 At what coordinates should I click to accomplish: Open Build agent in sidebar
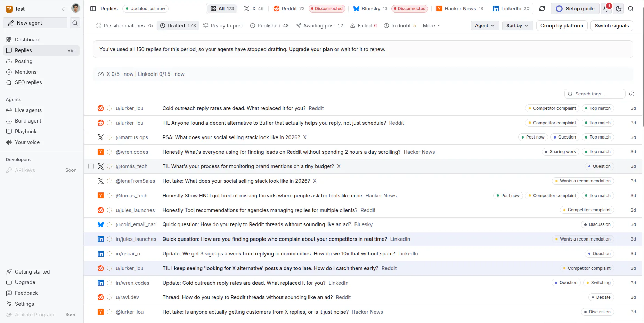pyautogui.click(x=42, y=121)
